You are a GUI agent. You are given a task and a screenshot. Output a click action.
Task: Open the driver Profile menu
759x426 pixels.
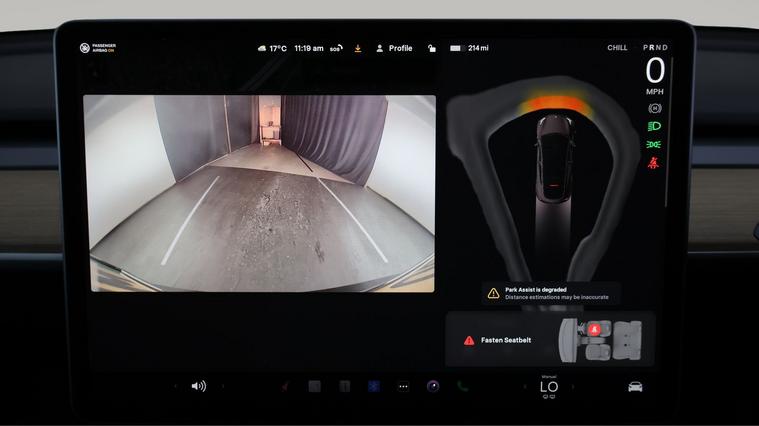394,48
